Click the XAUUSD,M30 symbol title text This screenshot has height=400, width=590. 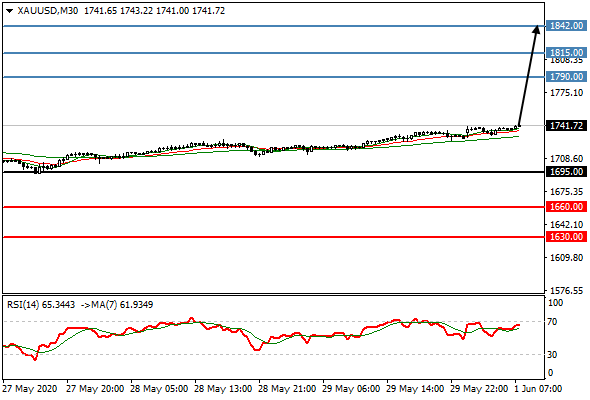[48, 11]
